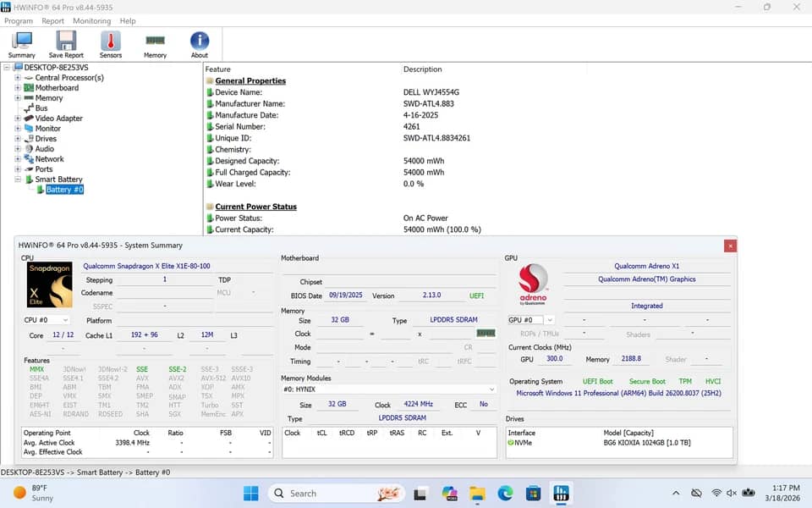
Task: Click the Current Power Status heading
Action: coord(255,207)
